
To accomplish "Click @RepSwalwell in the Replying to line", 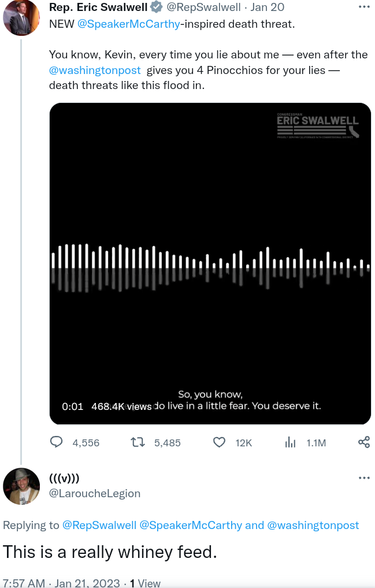I will 99,525.
